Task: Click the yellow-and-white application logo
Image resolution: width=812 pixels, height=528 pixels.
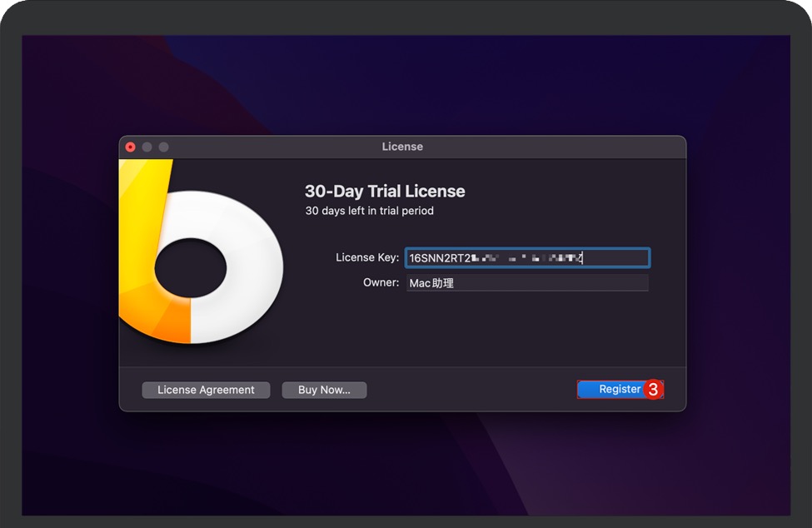Action: click(201, 252)
